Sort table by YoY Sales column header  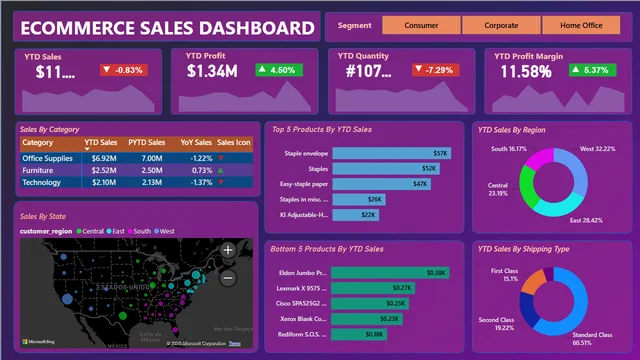[x=196, y=142]
